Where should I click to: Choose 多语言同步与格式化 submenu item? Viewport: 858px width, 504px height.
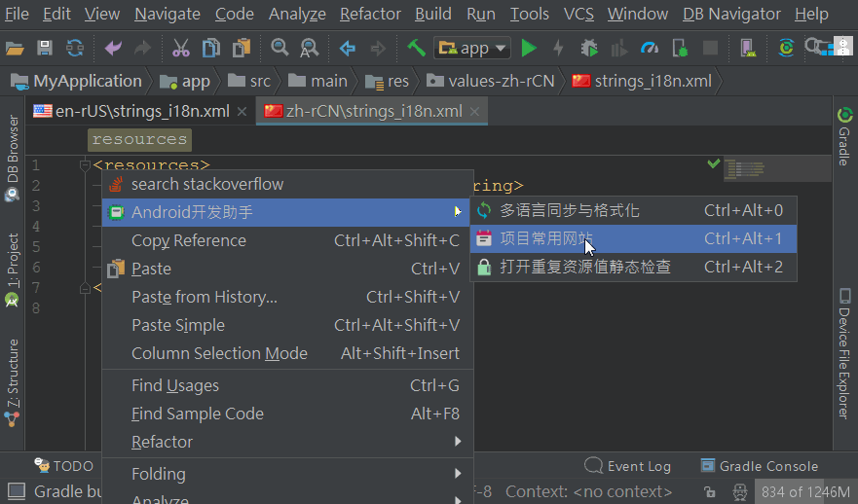pyautogui.click(x=633, y=210)
